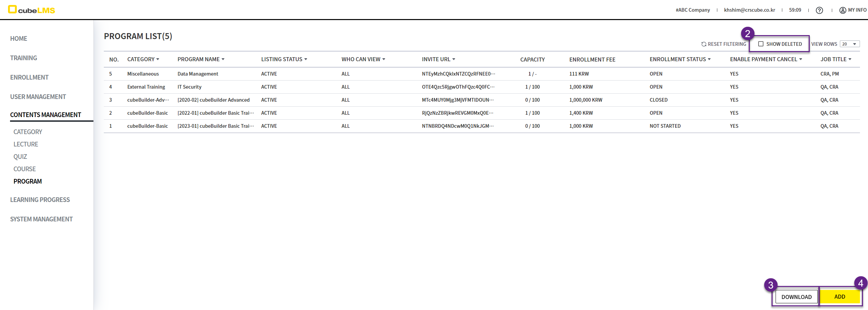Click the MY INFO user profile icon
The height and width of the screenshot is (310, 868).
[x=843, y=10]
